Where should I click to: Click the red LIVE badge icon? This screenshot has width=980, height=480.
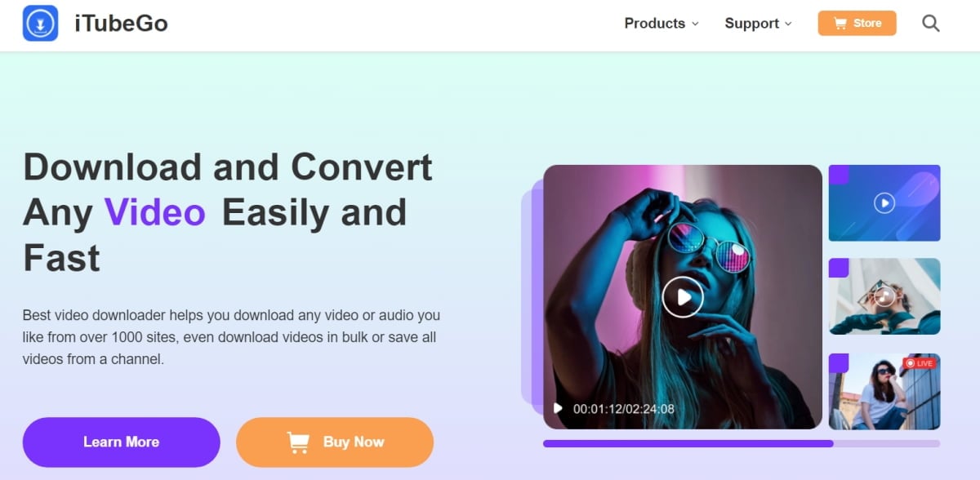[x=920, y=362]
